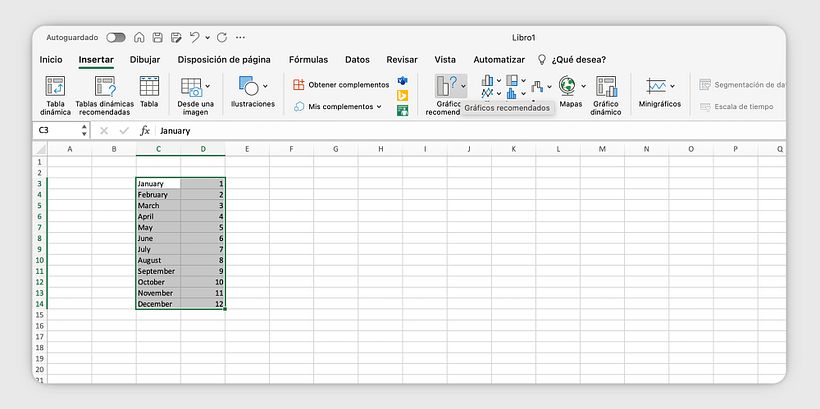The width and height of the screenshot is (820, 409).
Task: Open the Revisar tab
Action: (402, 60)
